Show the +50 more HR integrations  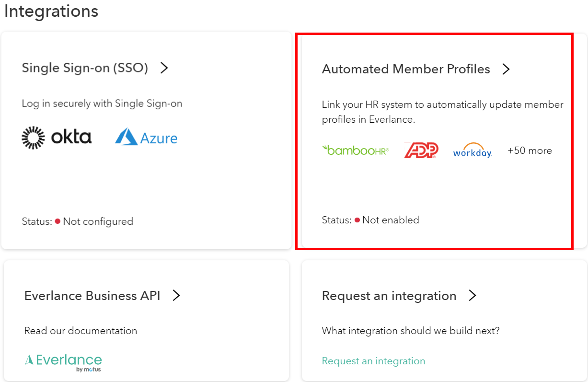click(x=530, y=150)
